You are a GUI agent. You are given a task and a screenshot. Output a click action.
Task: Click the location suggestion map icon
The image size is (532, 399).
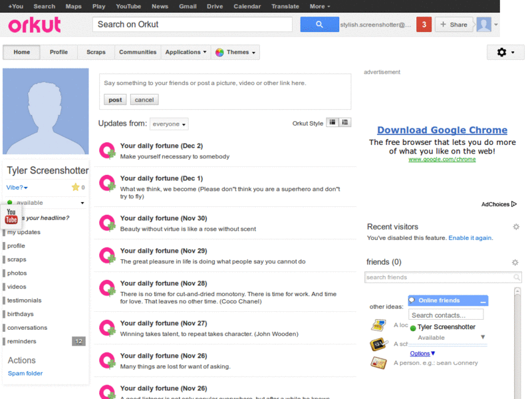coord(378,325)
